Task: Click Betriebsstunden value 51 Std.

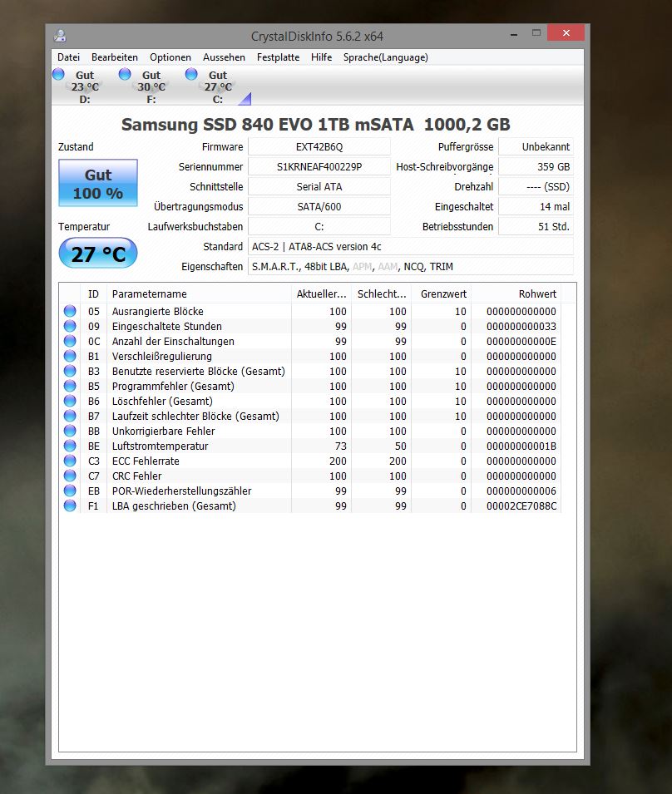Action: pyautogui.click(x=536, y=226)
